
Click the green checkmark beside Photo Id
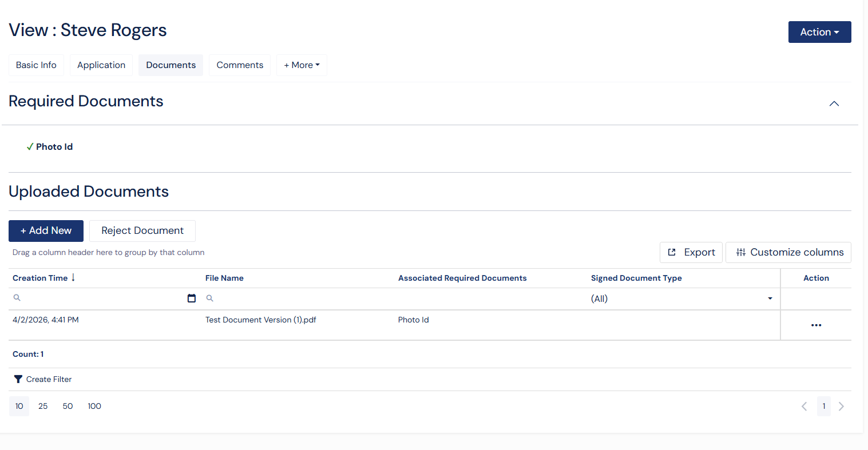(x=30, y=147)
